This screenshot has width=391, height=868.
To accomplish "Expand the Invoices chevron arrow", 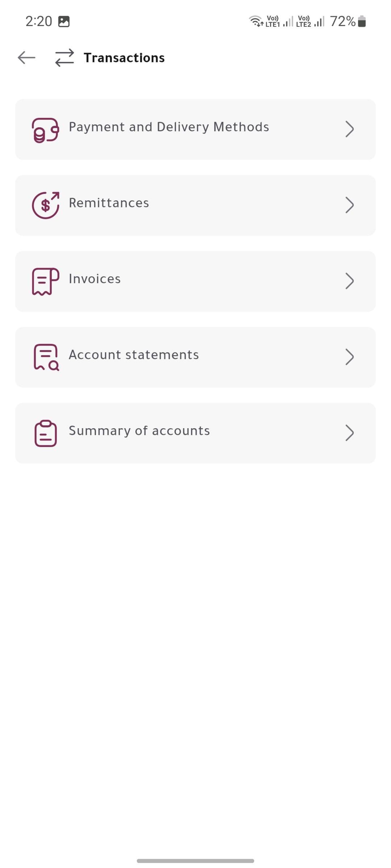I will tap(349, 281).
